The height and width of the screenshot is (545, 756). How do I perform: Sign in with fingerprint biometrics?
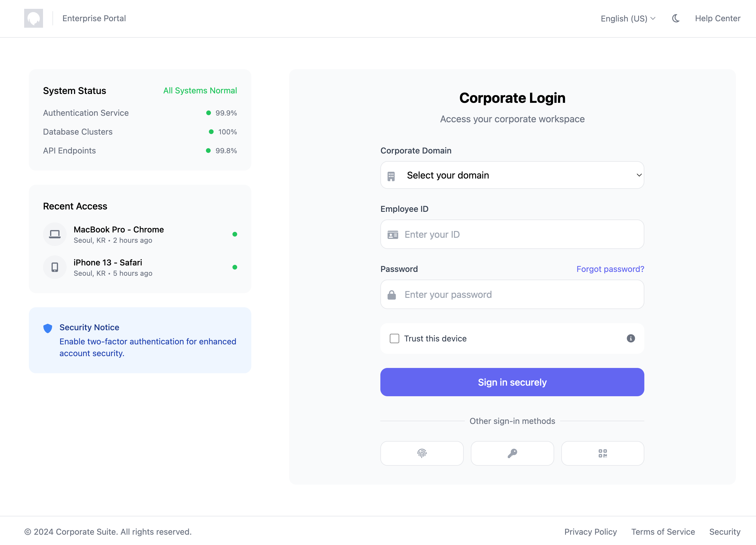[x=422, y=453]
